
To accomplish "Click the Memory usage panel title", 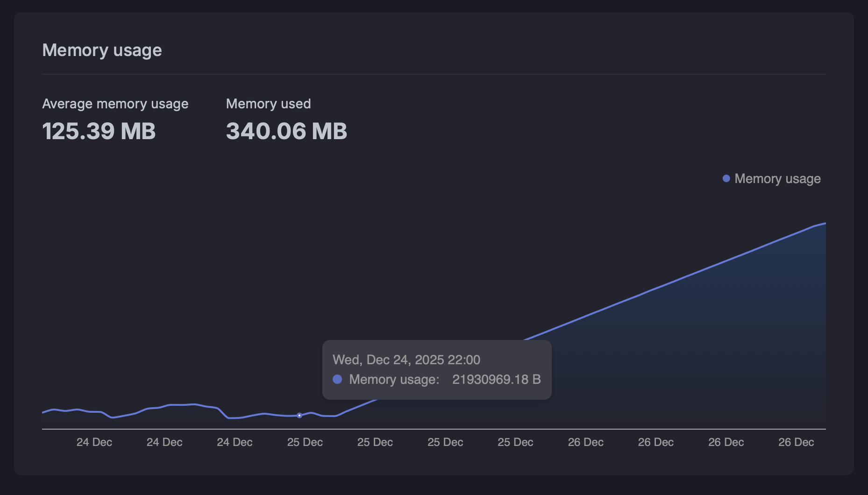I will pos(102,50).
